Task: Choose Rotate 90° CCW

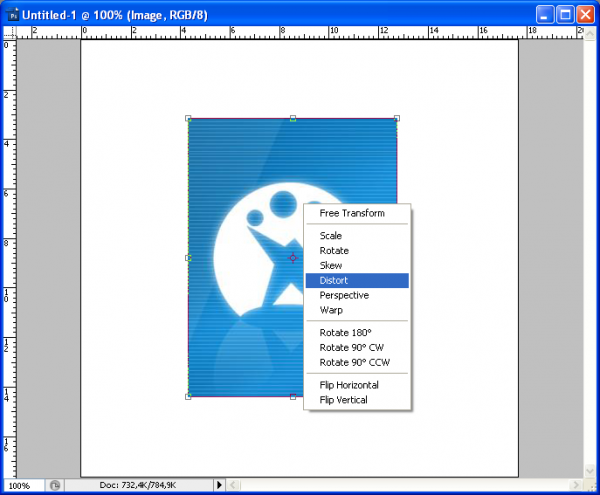Action: click(354, 362)
